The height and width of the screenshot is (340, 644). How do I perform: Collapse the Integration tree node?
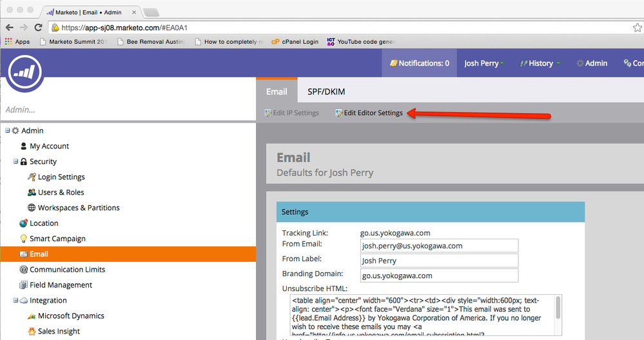click(15, 301)
